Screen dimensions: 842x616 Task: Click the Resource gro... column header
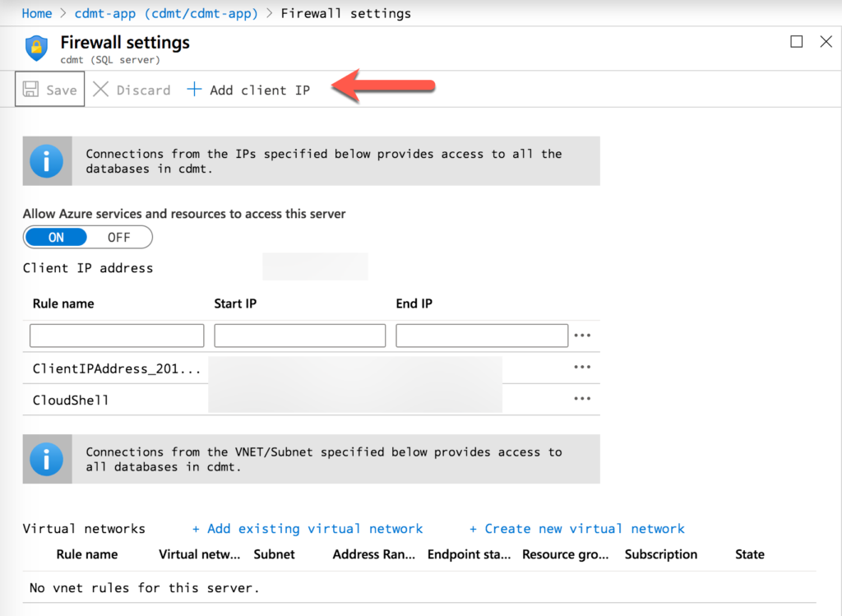pos(566,555)
